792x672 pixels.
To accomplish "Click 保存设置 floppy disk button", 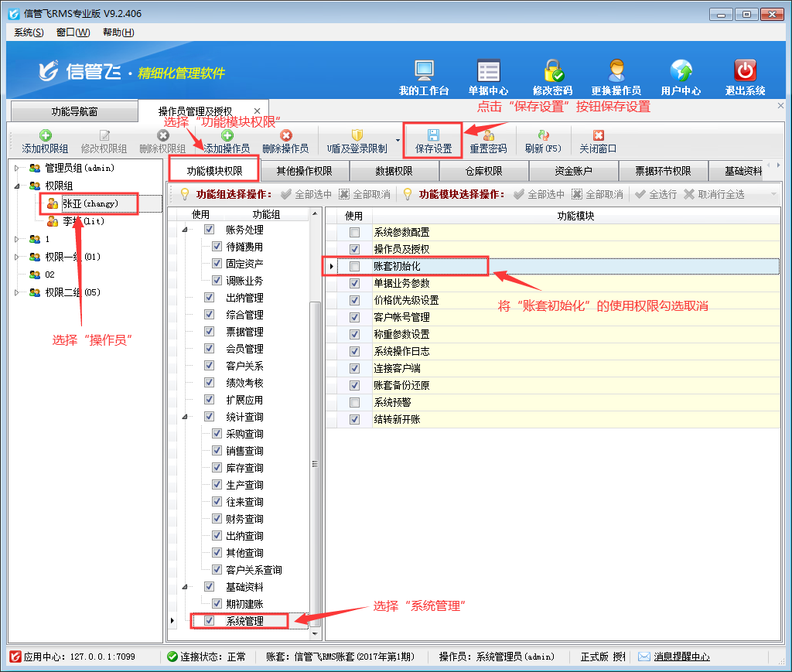I will (433, 141).
